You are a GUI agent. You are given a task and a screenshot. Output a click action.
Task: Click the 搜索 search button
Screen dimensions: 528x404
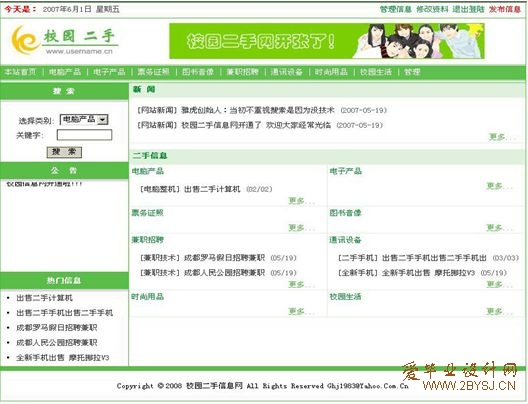(64, 152)
